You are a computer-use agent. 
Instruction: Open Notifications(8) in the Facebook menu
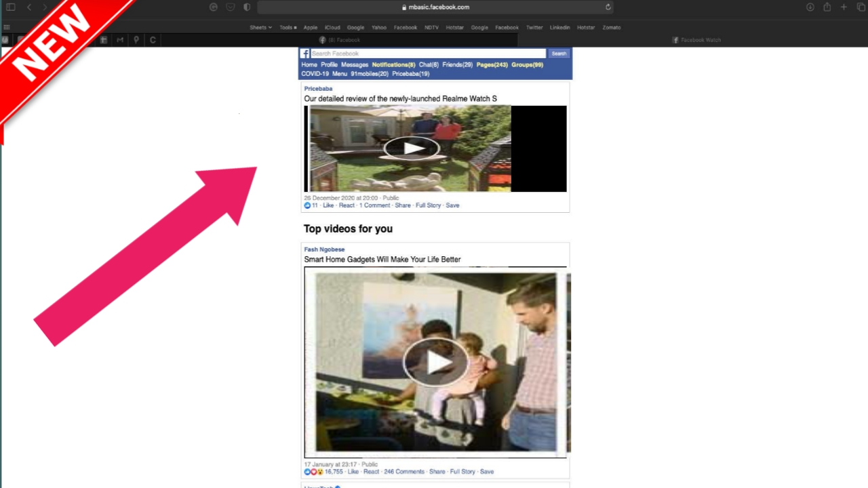click(393, 64)
